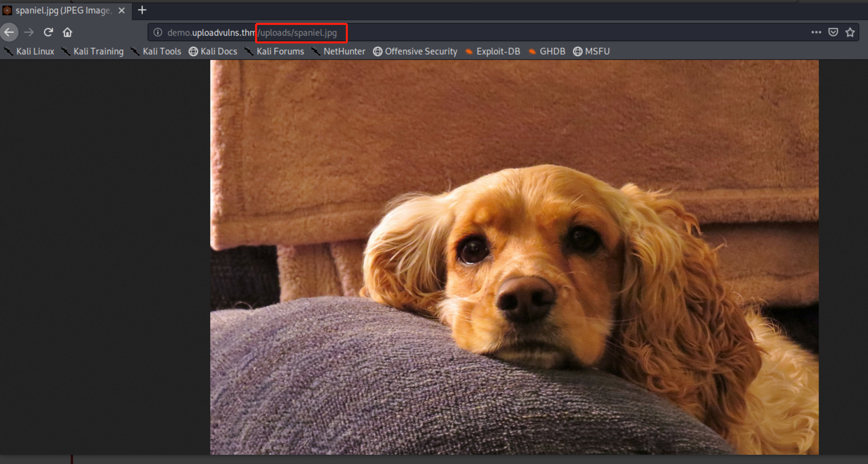Toggle tracking protection for this site
The width and height of the screenshot is (868, 464).
(833, 32)
